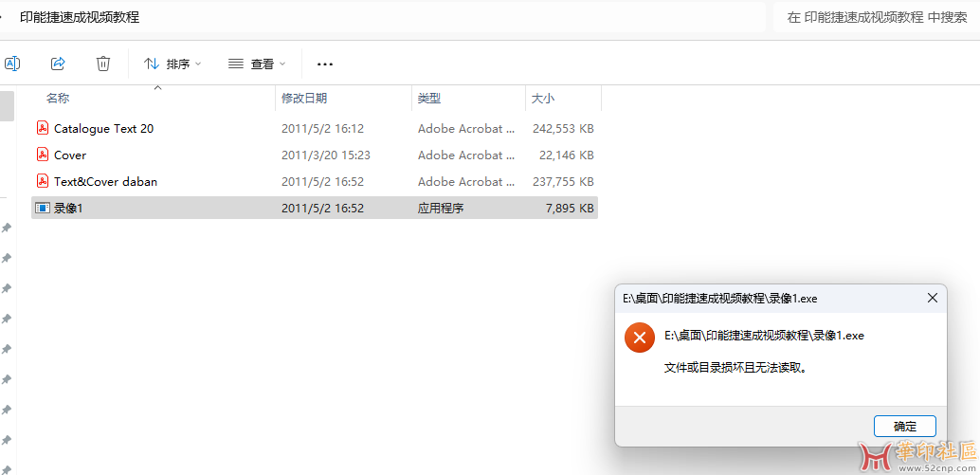The height and width of the screenshot is (475, 980).
Task: Open the 查看 view dropdown
Action: coord(257,64)
